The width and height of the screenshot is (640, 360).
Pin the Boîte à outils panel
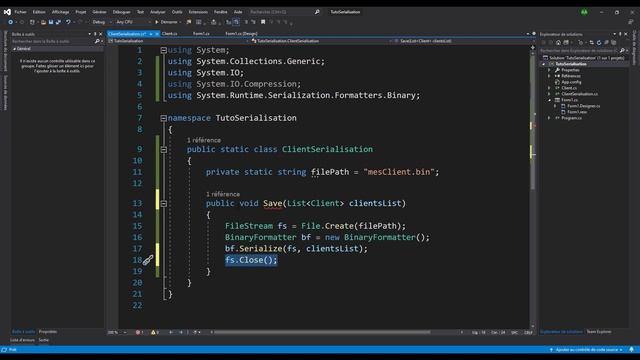[x=95, y=34]
